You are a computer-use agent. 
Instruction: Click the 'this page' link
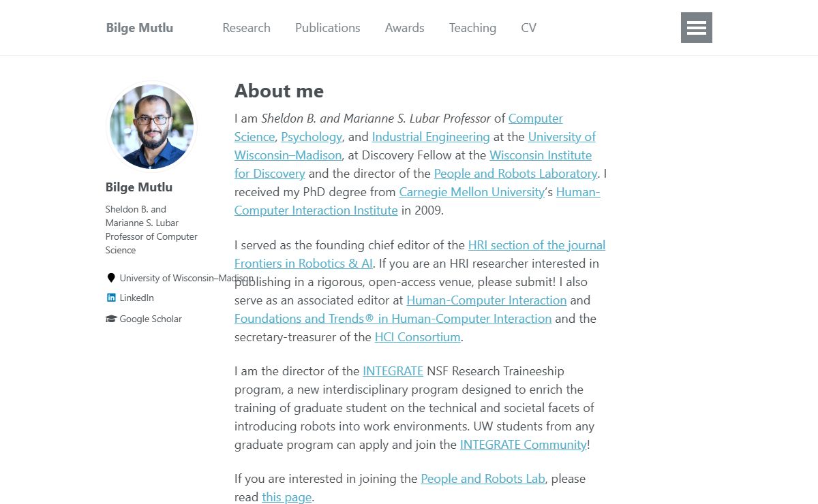286,497
